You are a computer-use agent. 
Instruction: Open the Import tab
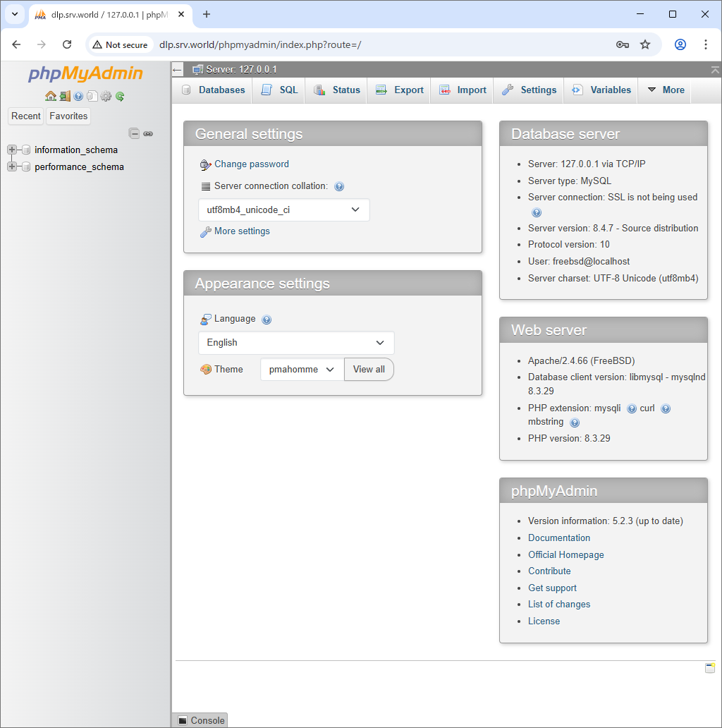point(462,90)
